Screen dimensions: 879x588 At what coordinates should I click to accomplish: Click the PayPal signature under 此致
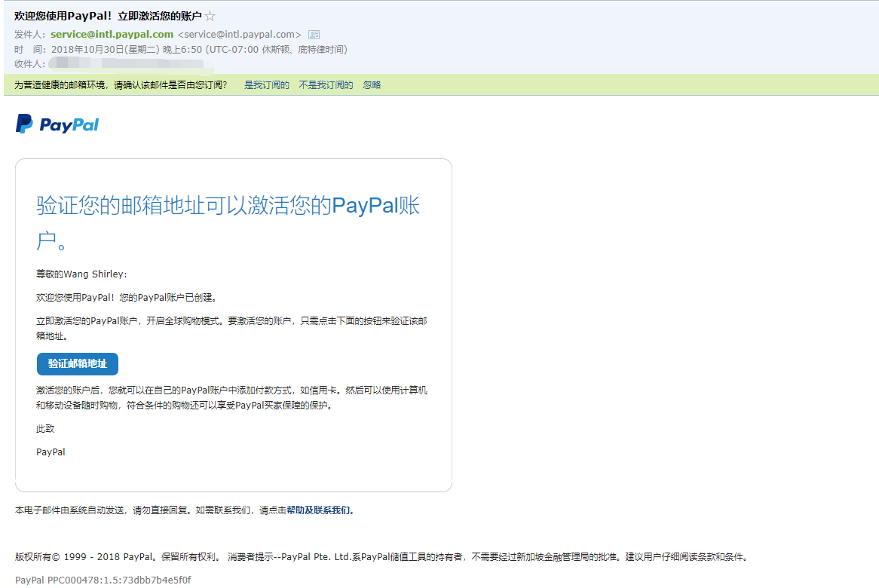pos(51,452)
